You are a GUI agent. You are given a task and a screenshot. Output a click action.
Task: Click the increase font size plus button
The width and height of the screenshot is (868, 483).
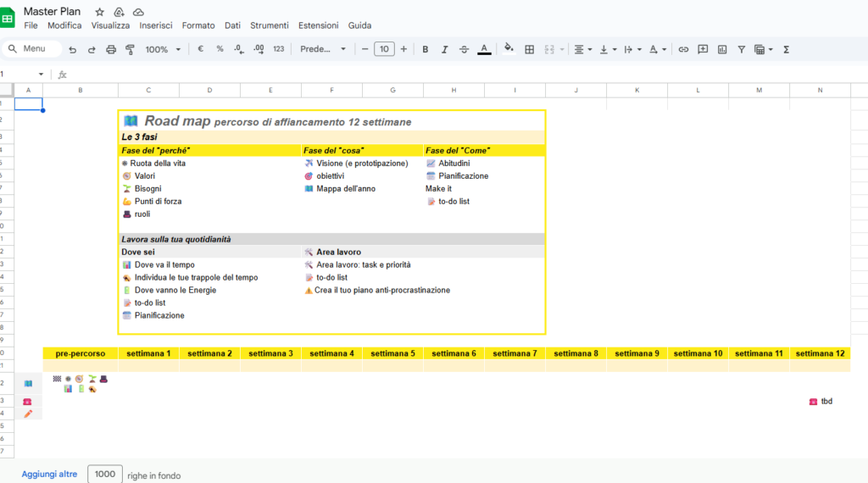pos(403,49)
